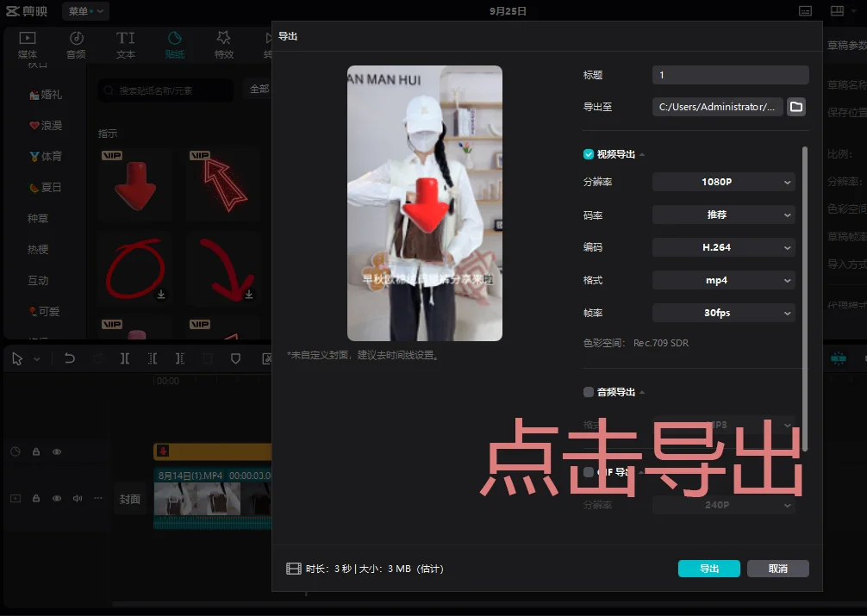867x616 pixels.
Task: Click the 导出 export button
Action: [x=708, y=569]
